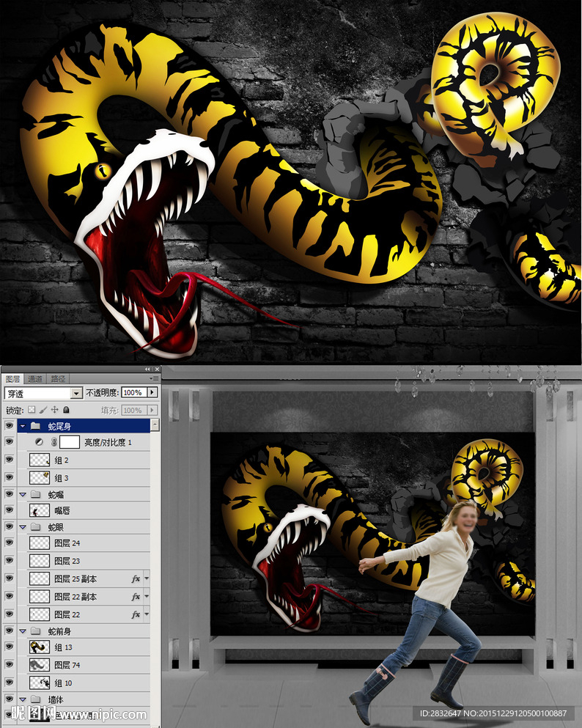The height and width of the screenshot is (728, 582).
Task: Toggle lock all padlock icon
Action: [x=67, y=410]
